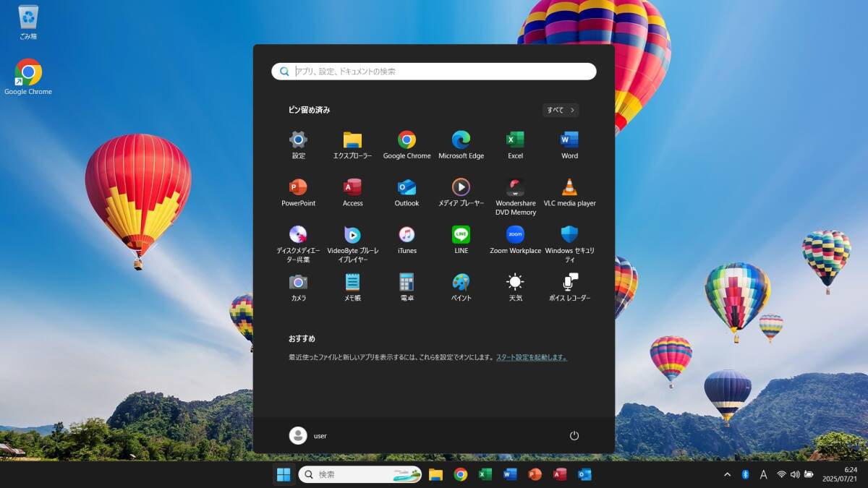Open iTunes from the pinned apps
Image resolution: width=868 pixels, height=488 pixels.
click(x=407, y=240)
